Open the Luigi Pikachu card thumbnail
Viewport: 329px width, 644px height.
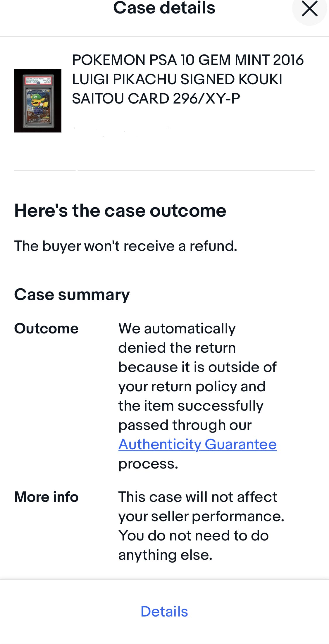click(38, 101)
